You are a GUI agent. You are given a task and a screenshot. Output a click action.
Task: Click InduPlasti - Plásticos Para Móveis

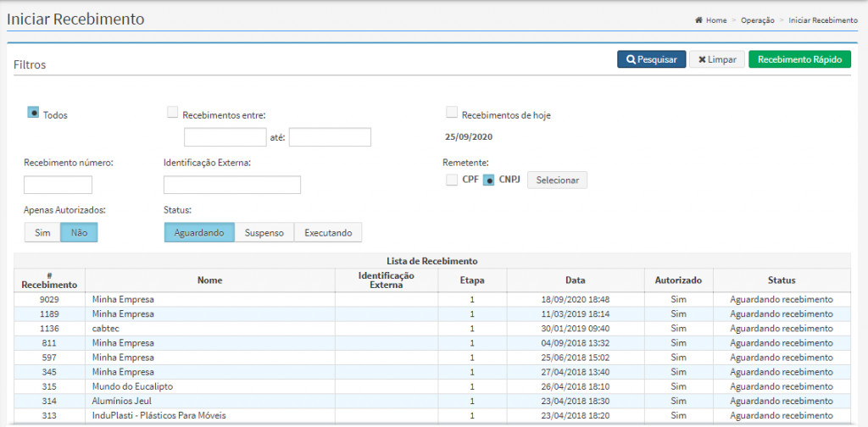[x=159, y=414]
